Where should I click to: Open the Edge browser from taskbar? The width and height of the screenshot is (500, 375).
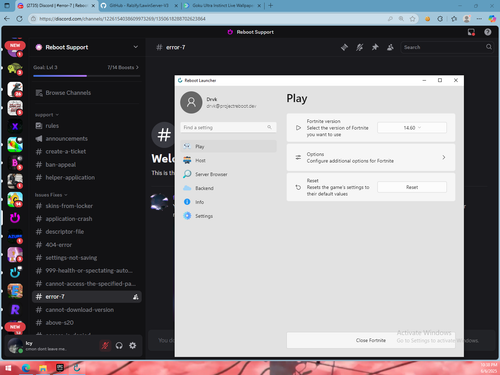tap(26, 368)
